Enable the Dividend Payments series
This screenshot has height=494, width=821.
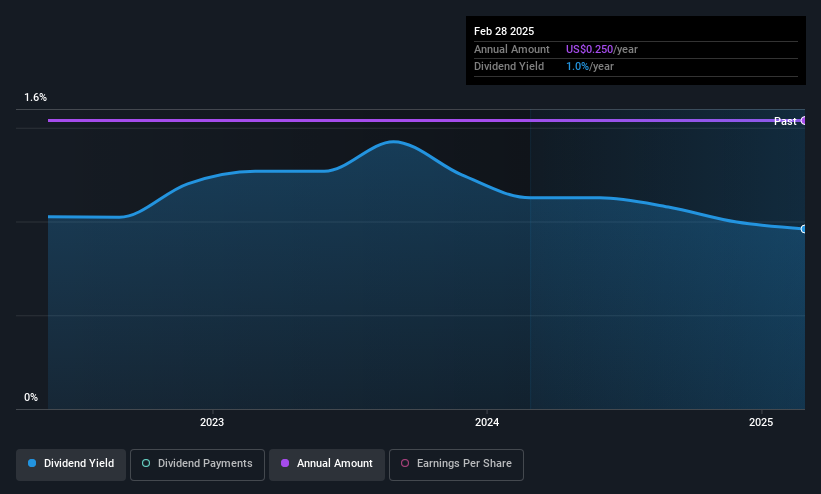pos(197,464)
